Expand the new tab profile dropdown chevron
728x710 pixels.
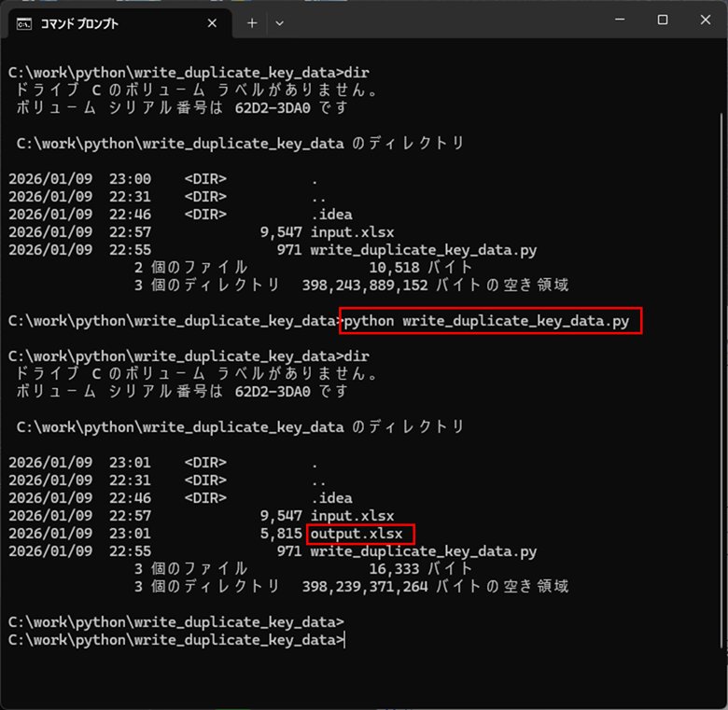(280, 23)
